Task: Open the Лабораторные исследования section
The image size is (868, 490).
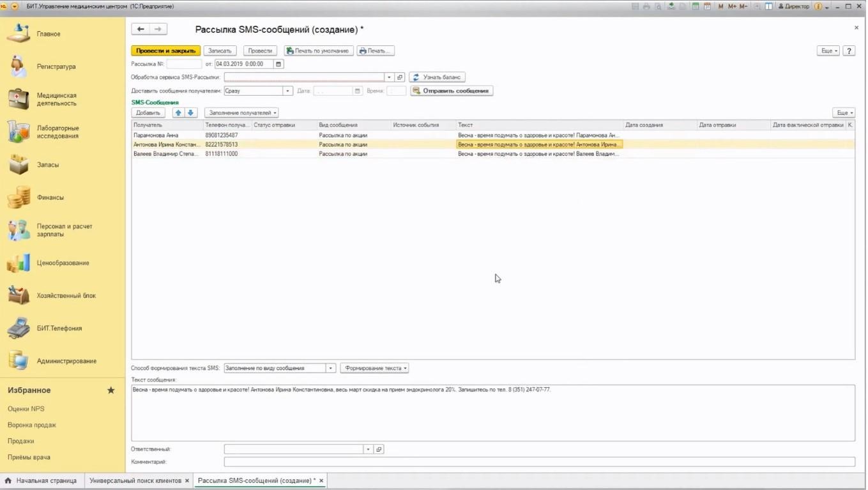Action: click(57, 132)
